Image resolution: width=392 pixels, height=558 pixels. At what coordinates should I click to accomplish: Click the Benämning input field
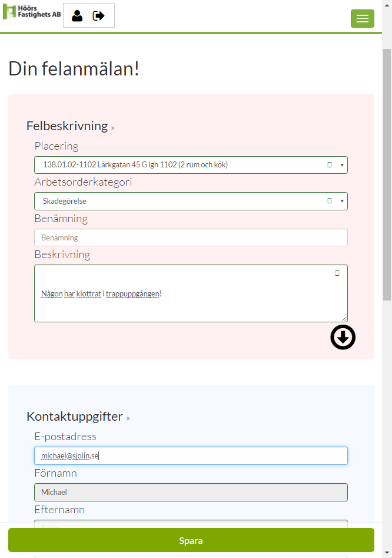click(191, 237)
